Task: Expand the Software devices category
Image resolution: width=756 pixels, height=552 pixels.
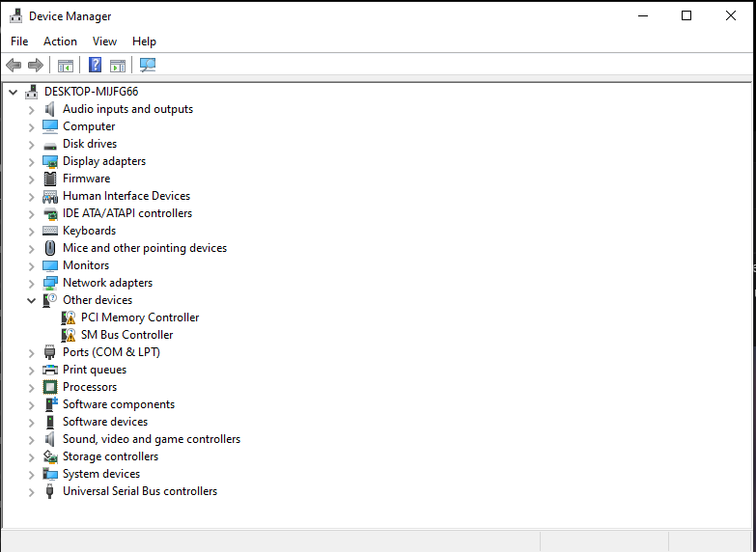Action: click(x=31, y=423)
